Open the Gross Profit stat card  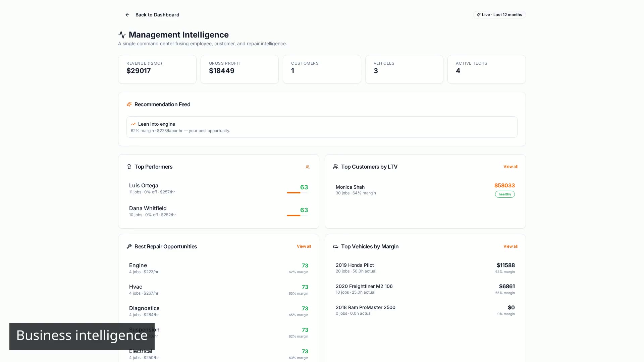point(239,69)
